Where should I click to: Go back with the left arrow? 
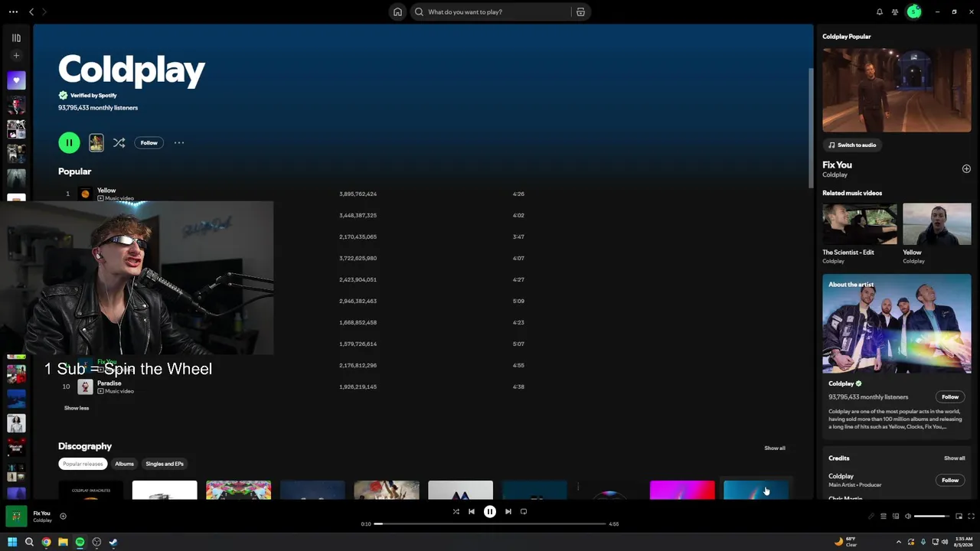(31, 11)
